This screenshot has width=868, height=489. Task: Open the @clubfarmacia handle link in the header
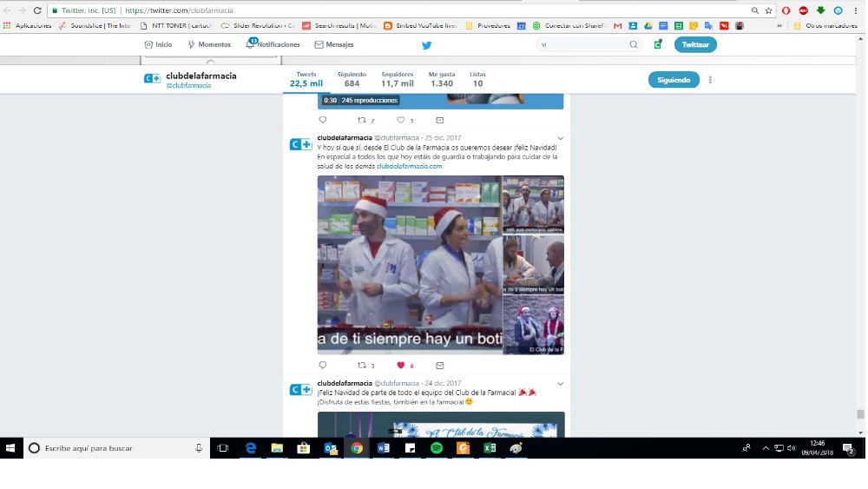[188, 86]
